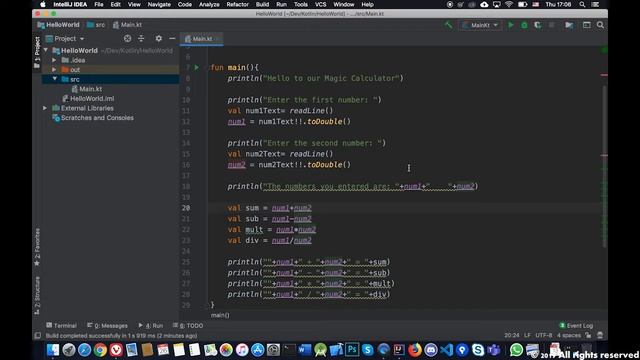Open the TODO tool window
This screenshot has height=360, width=640.
pos(188,325)
